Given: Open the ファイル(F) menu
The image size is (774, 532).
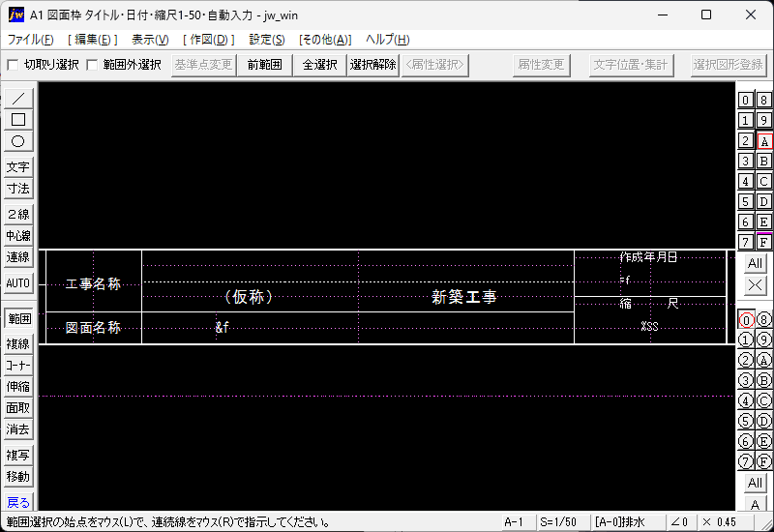Looking at the screenshot, I should coord(31,40).
